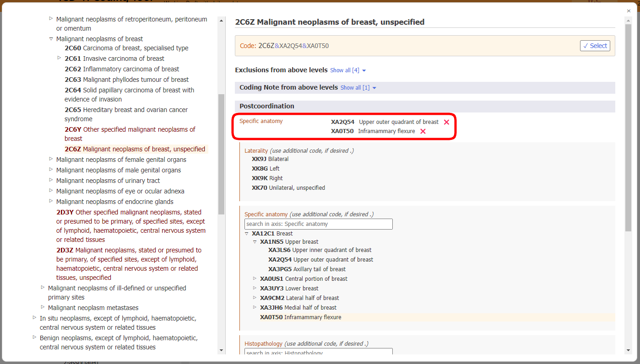Remove Inframammary flexure code via red X icon
The height and width of the screenshot is (364, 640).
point(423,131)
